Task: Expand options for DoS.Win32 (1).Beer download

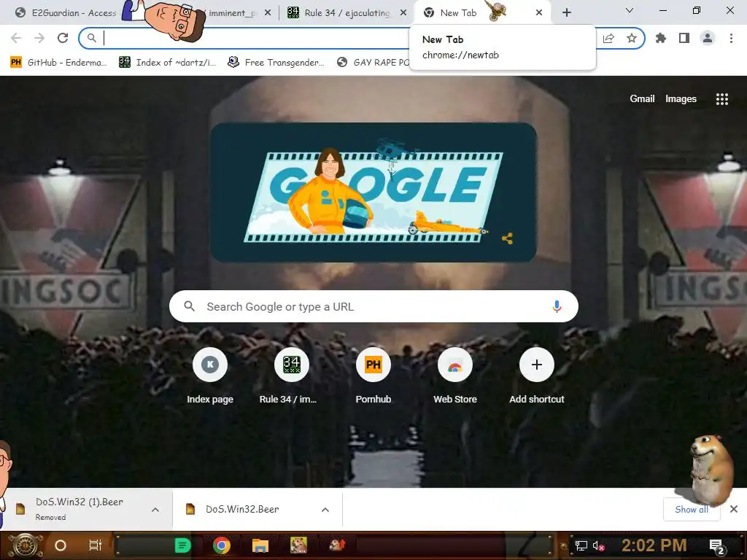Action: point(155,510)
